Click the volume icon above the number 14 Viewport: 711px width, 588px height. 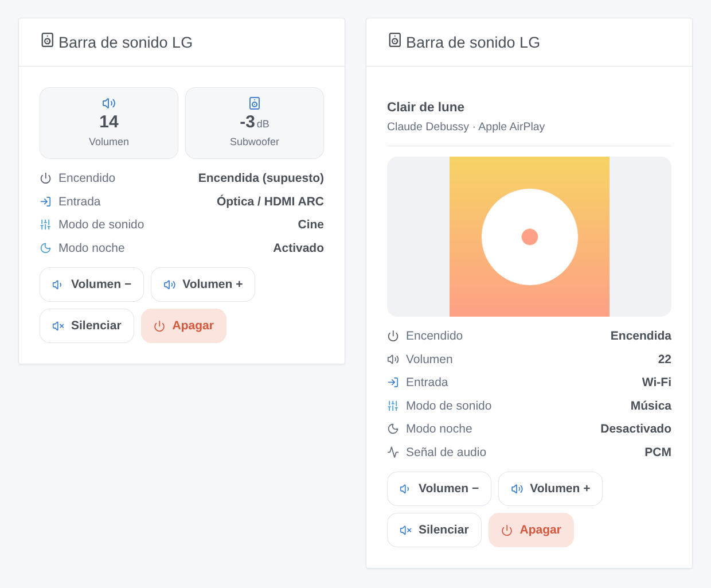coord(109,103)
